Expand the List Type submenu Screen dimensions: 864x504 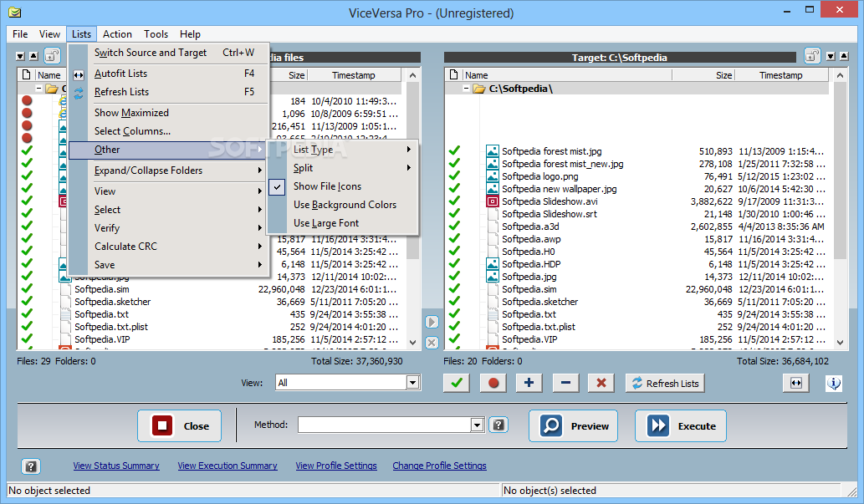[343, 150]
